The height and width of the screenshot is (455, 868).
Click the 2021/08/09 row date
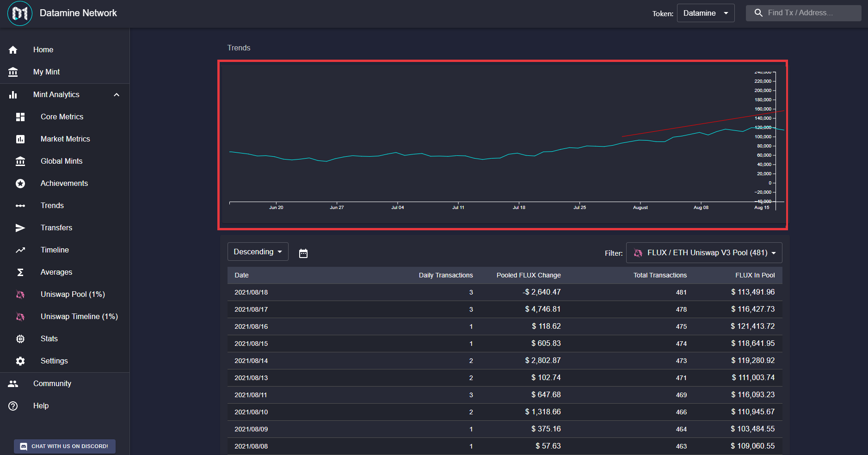coord(251,429)
